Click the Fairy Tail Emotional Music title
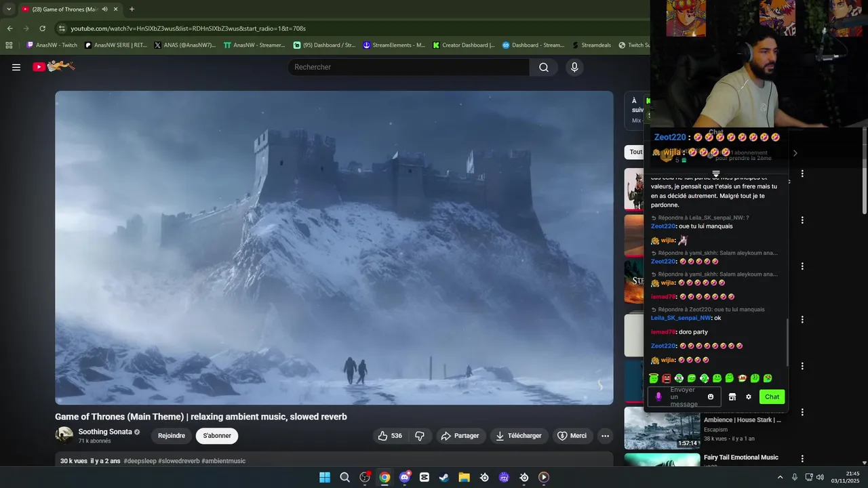Viewport: 868px width, 488px height. click(741, 457)
